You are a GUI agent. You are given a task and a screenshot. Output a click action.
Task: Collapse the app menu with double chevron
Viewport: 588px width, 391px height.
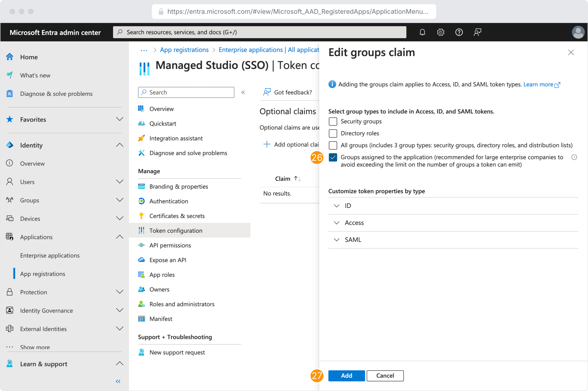point(243,92)
